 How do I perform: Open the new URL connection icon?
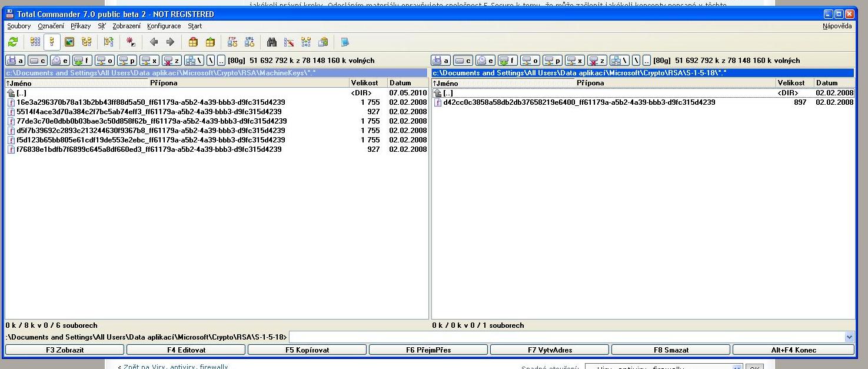[250, 42]
